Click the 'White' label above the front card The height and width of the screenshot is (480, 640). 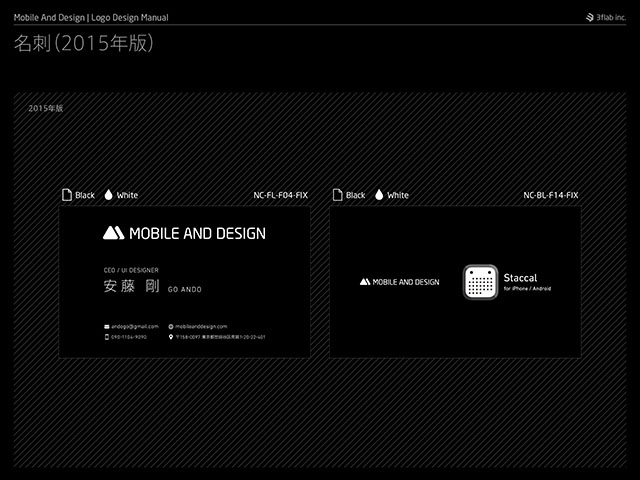127,195
